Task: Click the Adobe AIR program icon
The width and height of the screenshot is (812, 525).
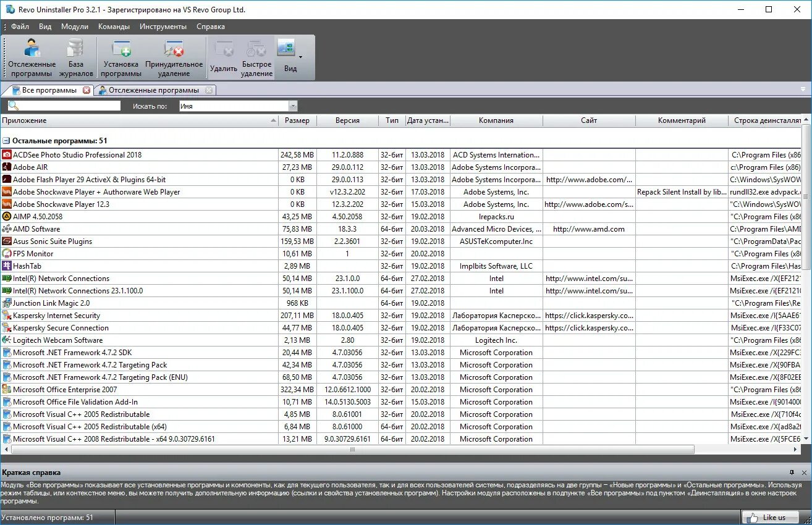Action: point(7,167)
